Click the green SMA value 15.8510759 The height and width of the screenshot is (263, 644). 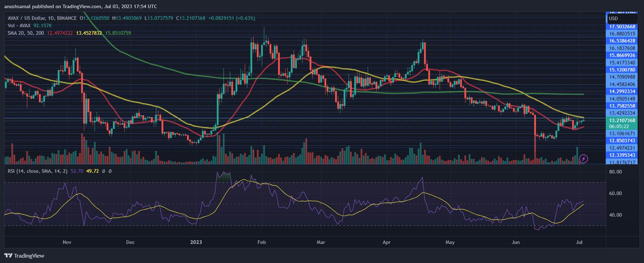click(x=118, y=33)
